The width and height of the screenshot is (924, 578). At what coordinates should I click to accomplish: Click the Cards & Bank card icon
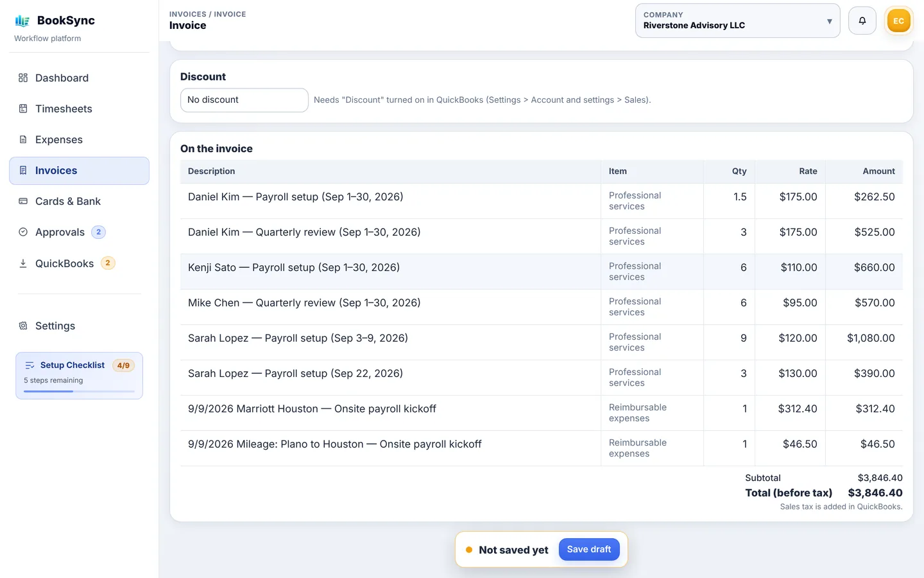tap(23, 201)
